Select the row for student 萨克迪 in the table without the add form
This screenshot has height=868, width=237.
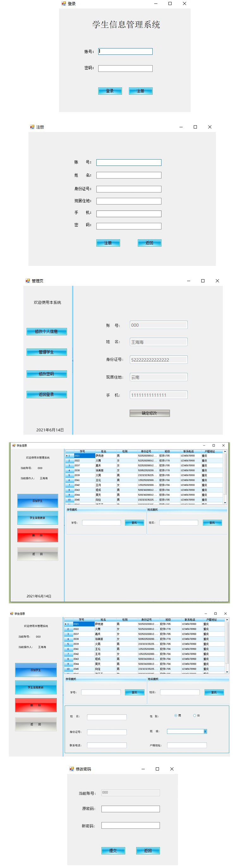(x=144, y=456)
